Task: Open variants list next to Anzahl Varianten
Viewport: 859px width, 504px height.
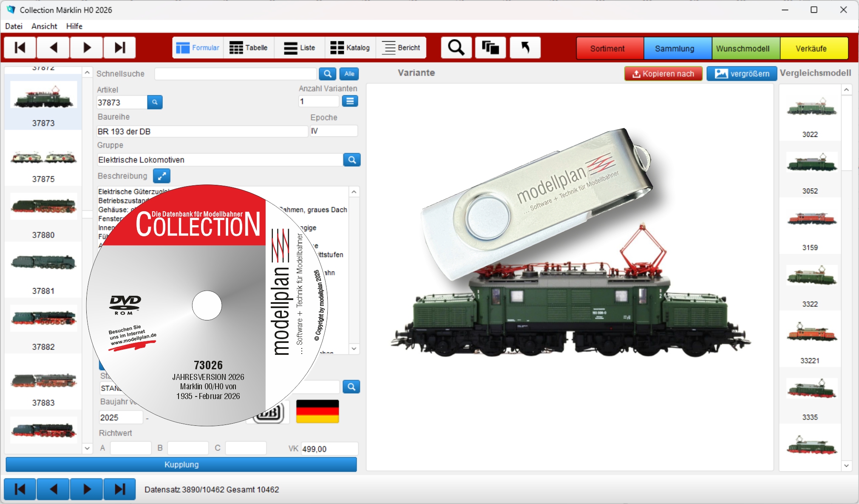Action: tap(350, 101)
